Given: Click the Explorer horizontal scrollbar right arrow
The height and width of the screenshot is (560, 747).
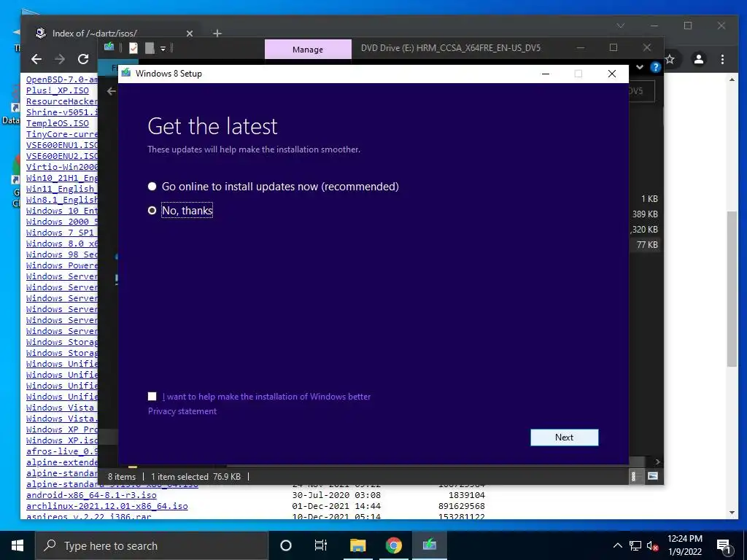Looking at the screenshot, I should click(657, 462).
